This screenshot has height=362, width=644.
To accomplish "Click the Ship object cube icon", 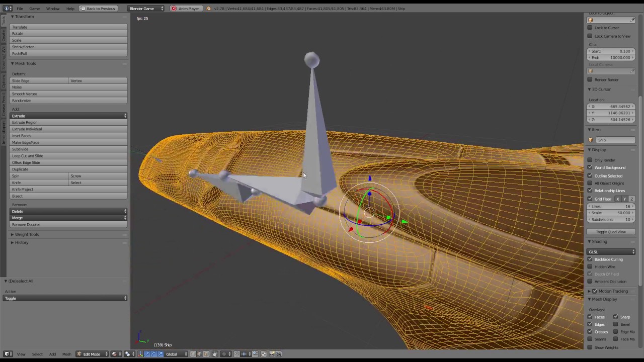I will tap(591, 140).
